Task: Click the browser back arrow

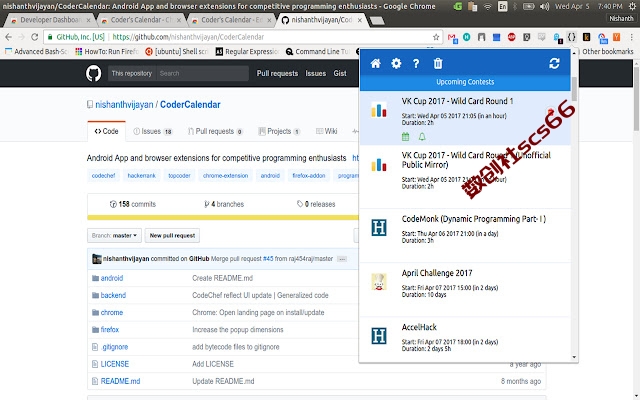Action: tap(9, 37)
